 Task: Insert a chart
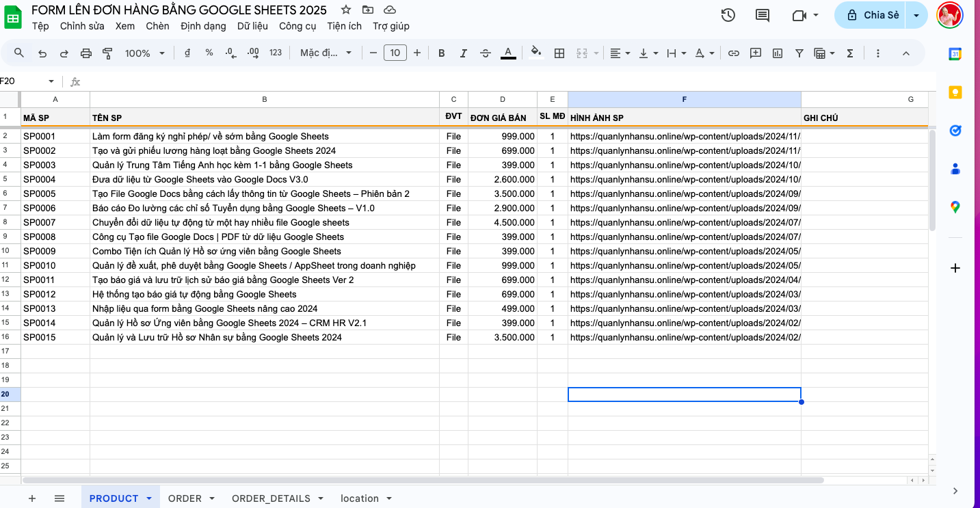pyautogui.click(x=778, y=53)
